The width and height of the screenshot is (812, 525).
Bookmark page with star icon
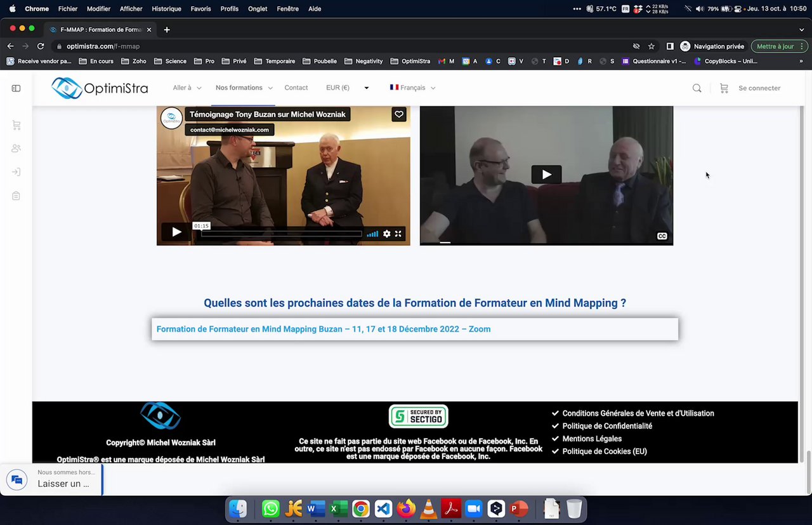652,46
